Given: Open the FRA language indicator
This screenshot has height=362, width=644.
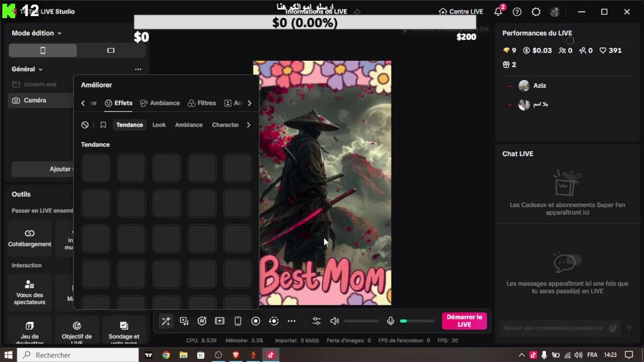Looking at the screenshot, I should 592,355.
